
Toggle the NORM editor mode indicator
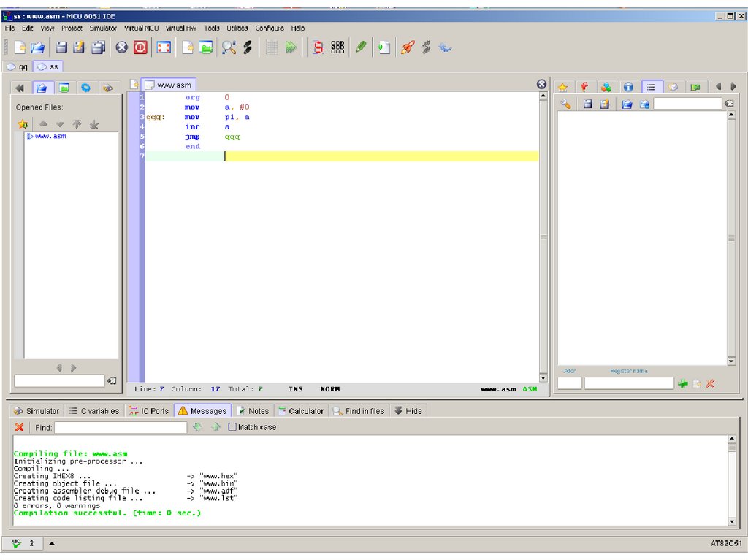pyautogui.click(x=329, y=389)
